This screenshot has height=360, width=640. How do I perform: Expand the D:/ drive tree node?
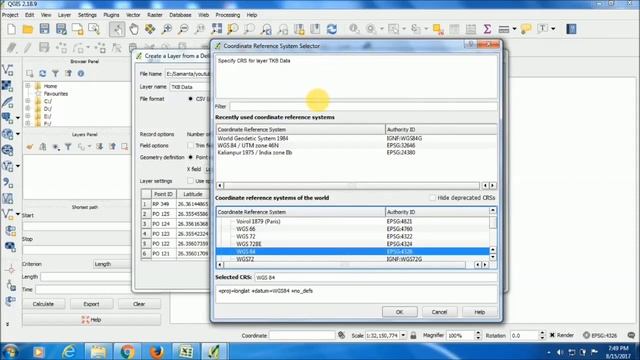click(x=28, y=109)
